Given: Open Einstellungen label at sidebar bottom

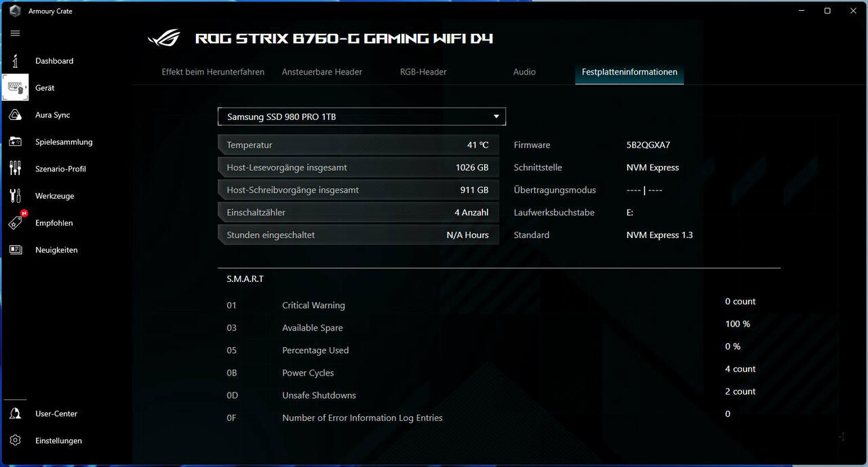Looking at the screenshot, I should pos(58,441).
